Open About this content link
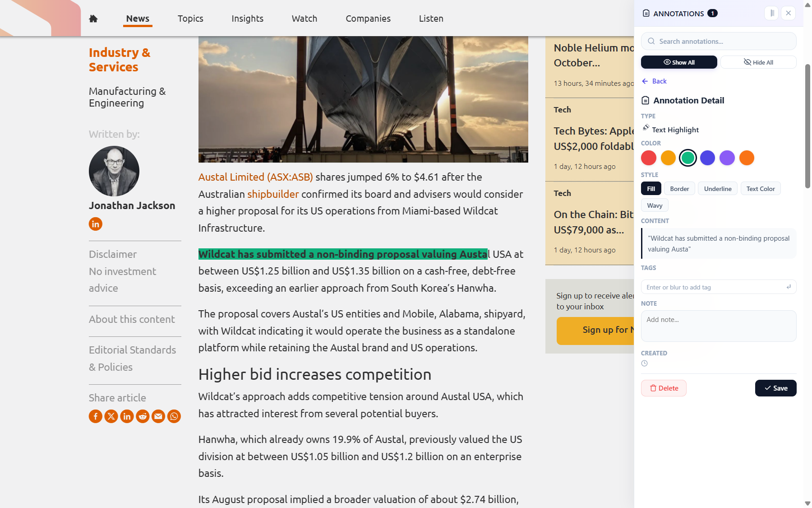 click(x=132, y=319)
